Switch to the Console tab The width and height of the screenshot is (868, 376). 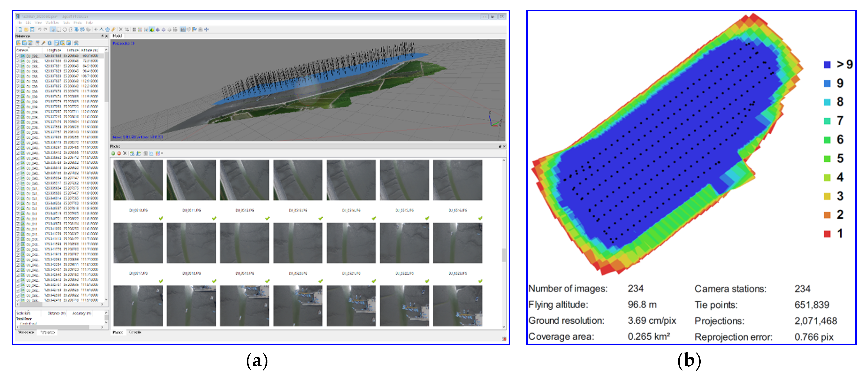135,333
